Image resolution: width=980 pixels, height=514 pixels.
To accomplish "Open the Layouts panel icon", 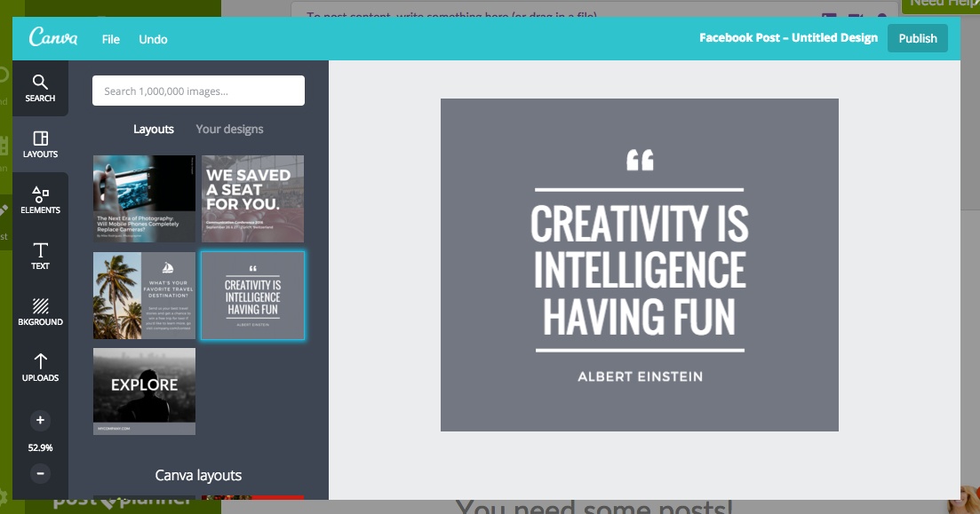I will click(x=40, y=144).
